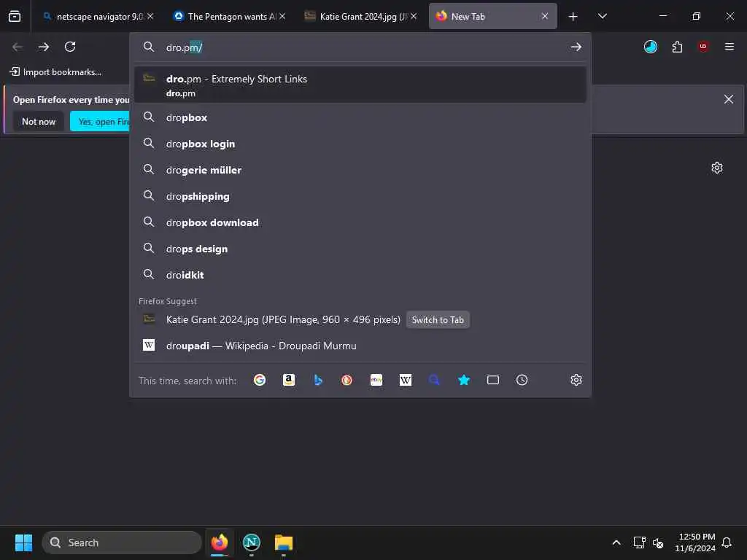Go forward one page

coord(43,47)
